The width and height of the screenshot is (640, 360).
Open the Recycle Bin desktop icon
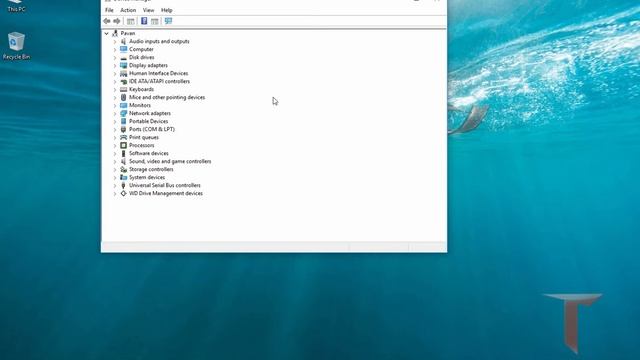[x=16, y=46]
